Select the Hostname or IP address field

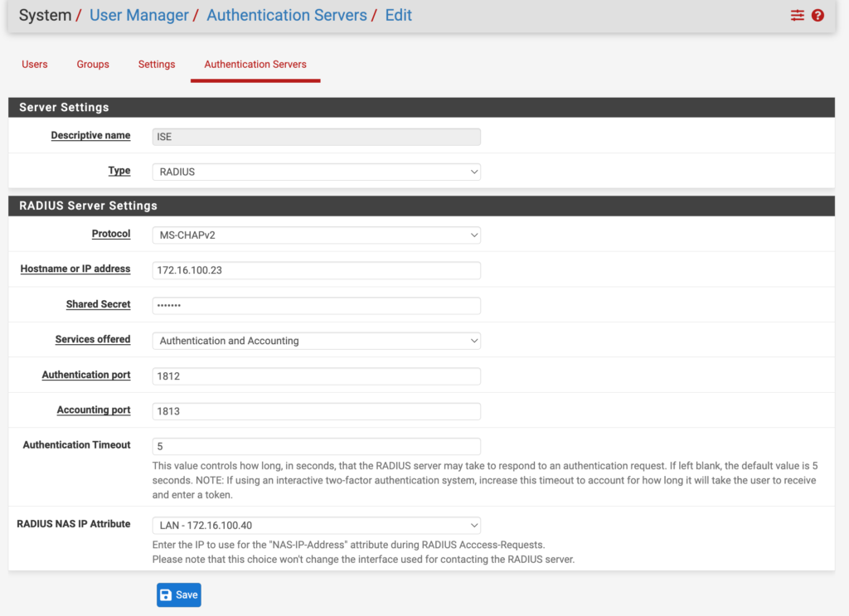tap(315, 270)
